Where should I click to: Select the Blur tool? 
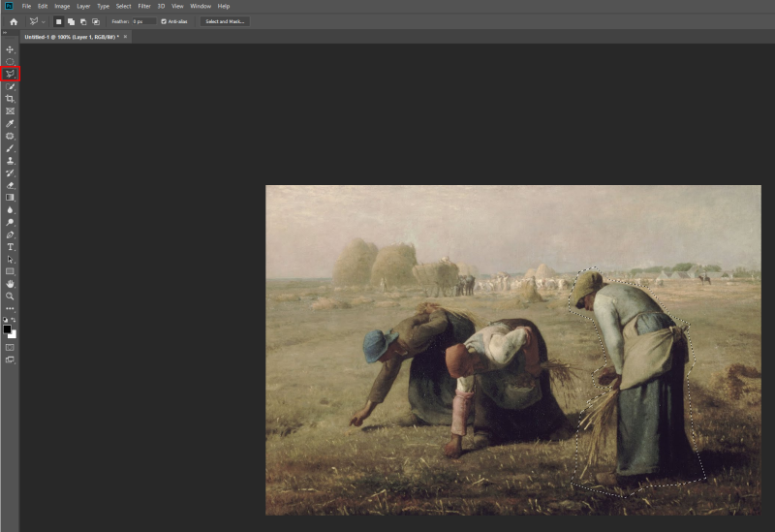click(x=10, y=209)
